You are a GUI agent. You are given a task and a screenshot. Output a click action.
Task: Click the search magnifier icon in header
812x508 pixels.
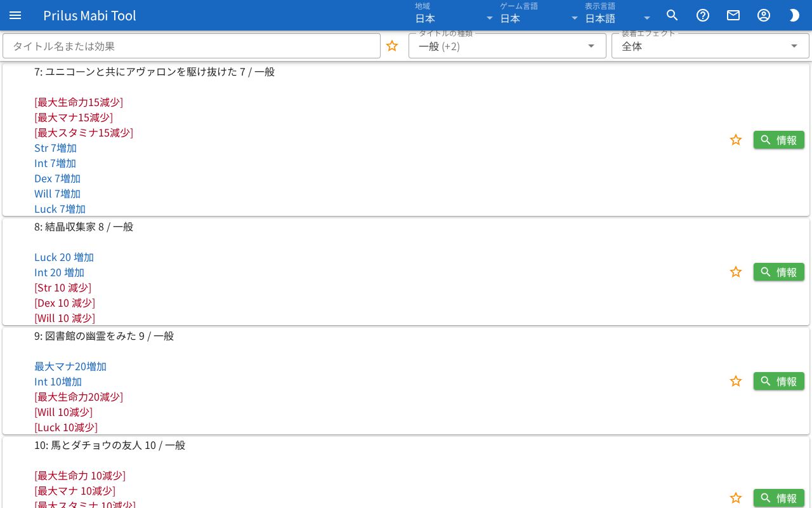pos(672,15)
